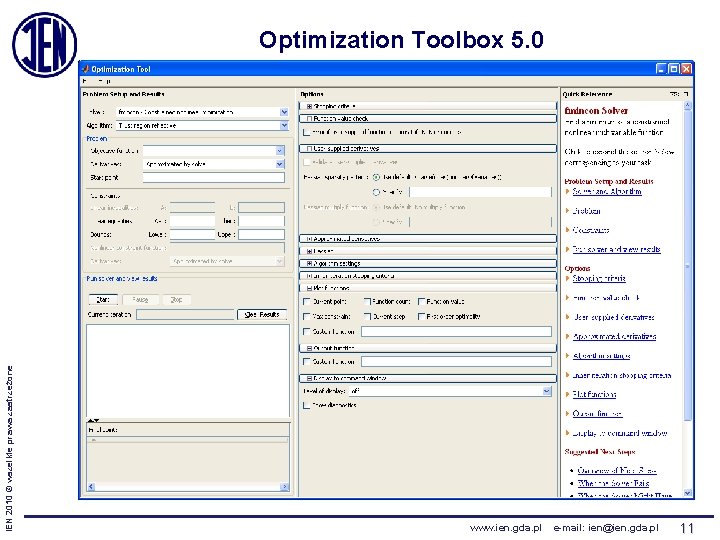Open the File menu
720x540 pixels.
pos(86,81)
